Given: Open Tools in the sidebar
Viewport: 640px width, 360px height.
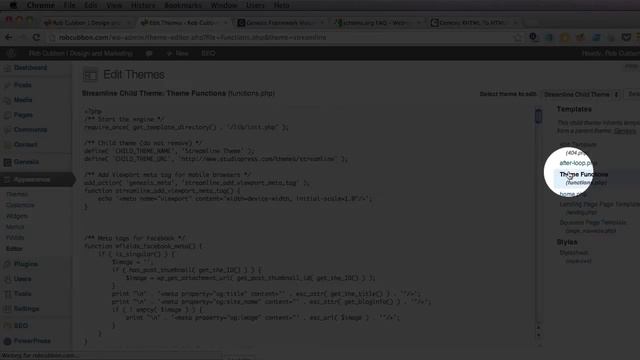Looking at the screenshot, I should point(22,294).
